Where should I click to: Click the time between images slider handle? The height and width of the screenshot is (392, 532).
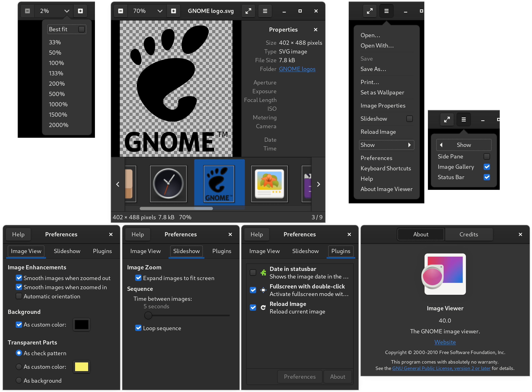(x=148, y=315)
